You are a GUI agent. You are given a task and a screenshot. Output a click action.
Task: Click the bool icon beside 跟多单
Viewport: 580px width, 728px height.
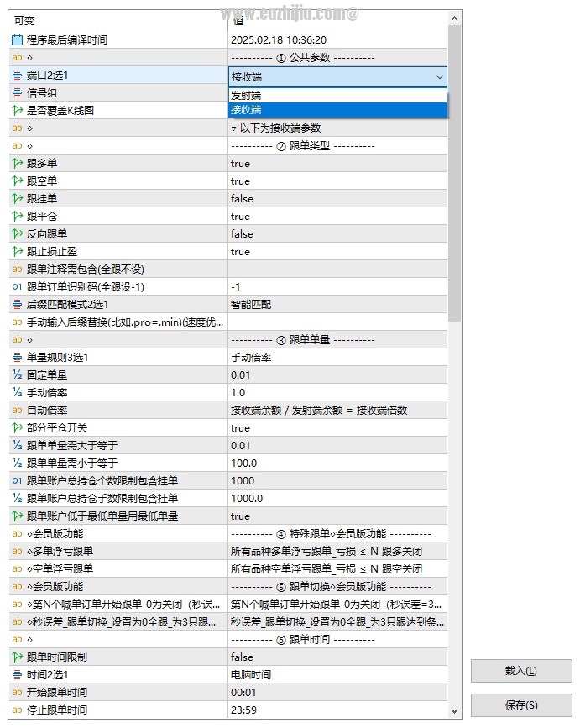(x=17, y=164)
